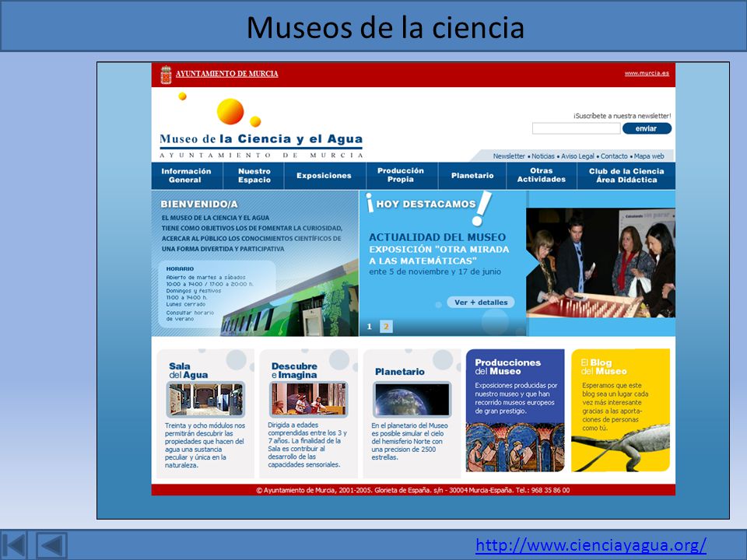Click the iguana image in blog card
The width and height of the screenshot is (747, 560).
620,448
